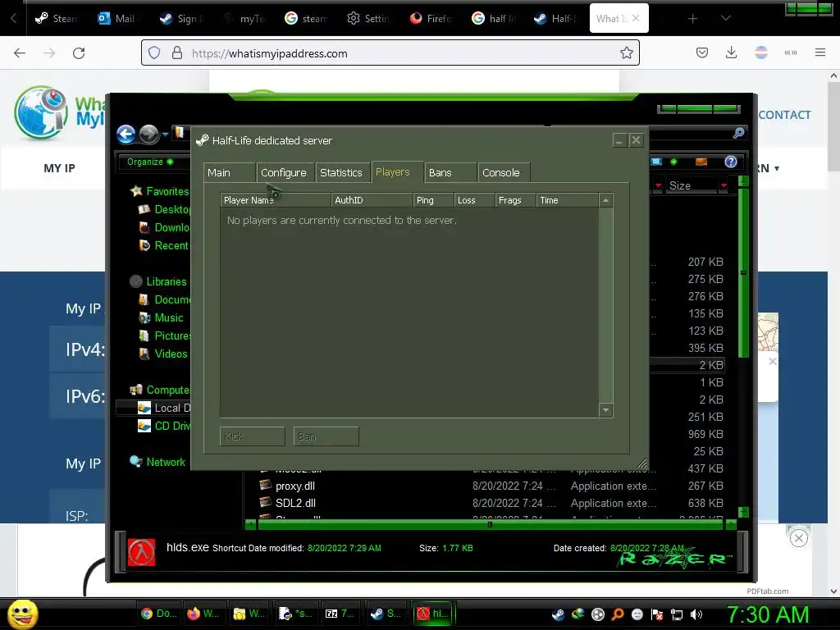Viewport: 840px width, 630px height.
Task: Click the volume speaker tray icon
Action: [x=696, y=614]
